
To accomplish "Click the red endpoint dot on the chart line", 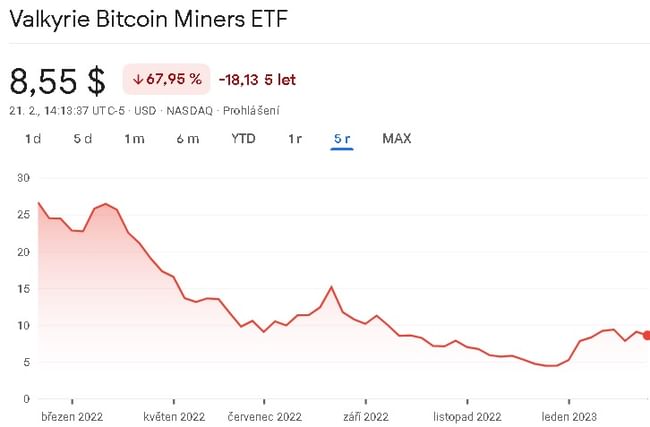I will click(646, 335).
